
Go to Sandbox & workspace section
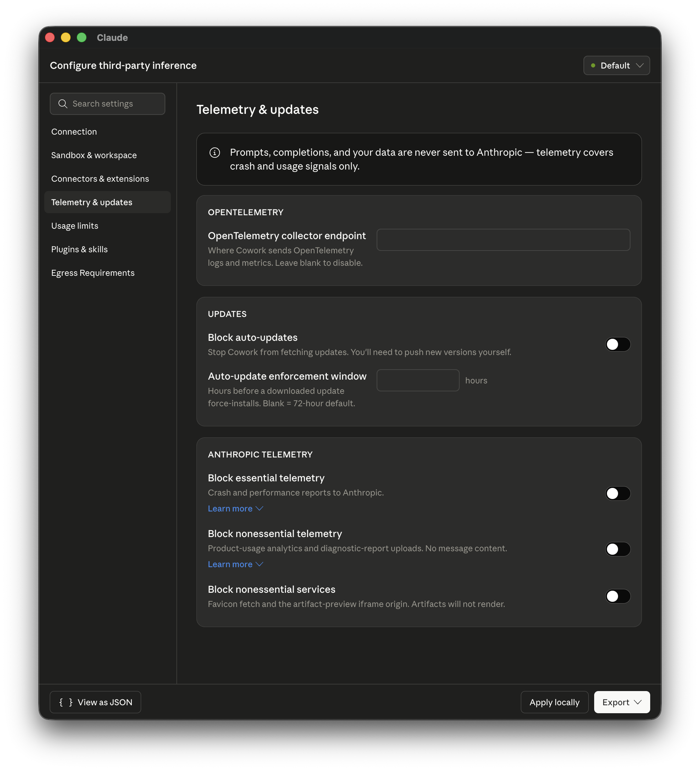tap(108, 155)
